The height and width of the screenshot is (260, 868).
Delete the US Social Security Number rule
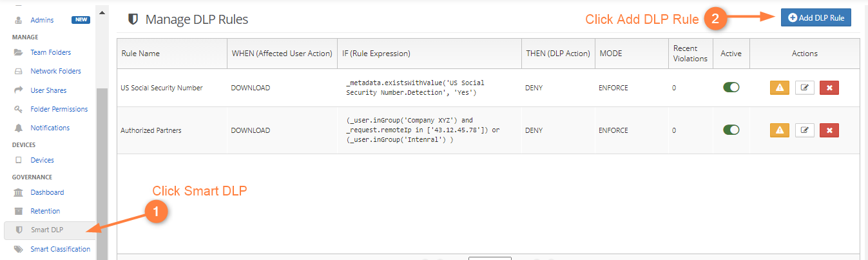829,88
